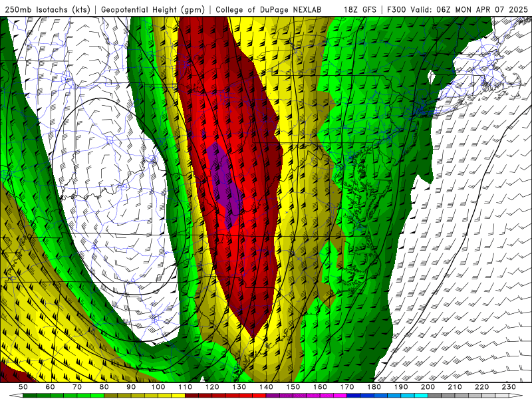This screenshot has height=399, width=532.
Task: Select the purple swatch starting at 140
Action: pos(273,396)
